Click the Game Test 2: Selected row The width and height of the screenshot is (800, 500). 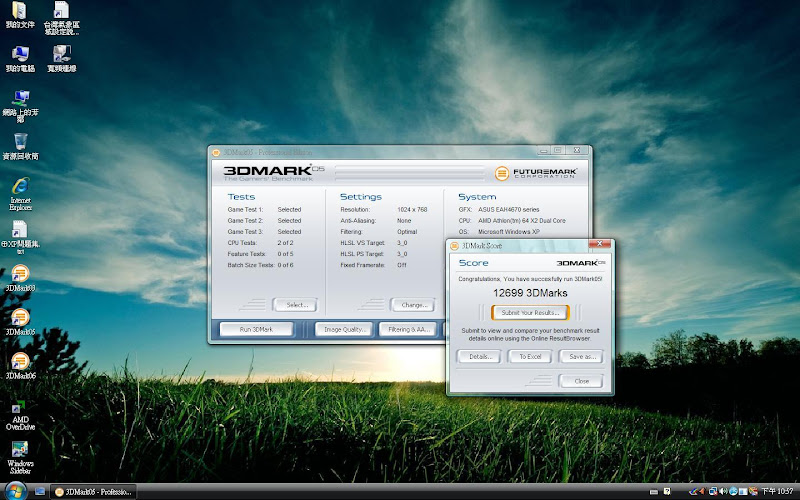pos(264,221)
